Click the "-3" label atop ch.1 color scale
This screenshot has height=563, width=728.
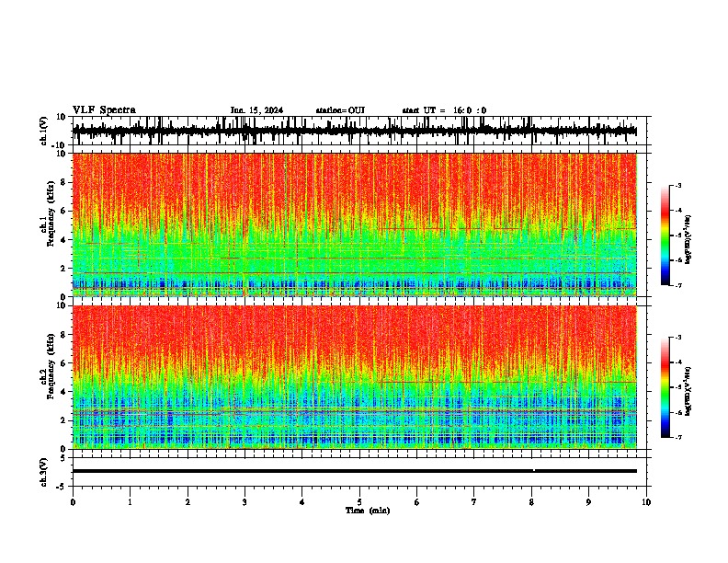coord(678,186)
